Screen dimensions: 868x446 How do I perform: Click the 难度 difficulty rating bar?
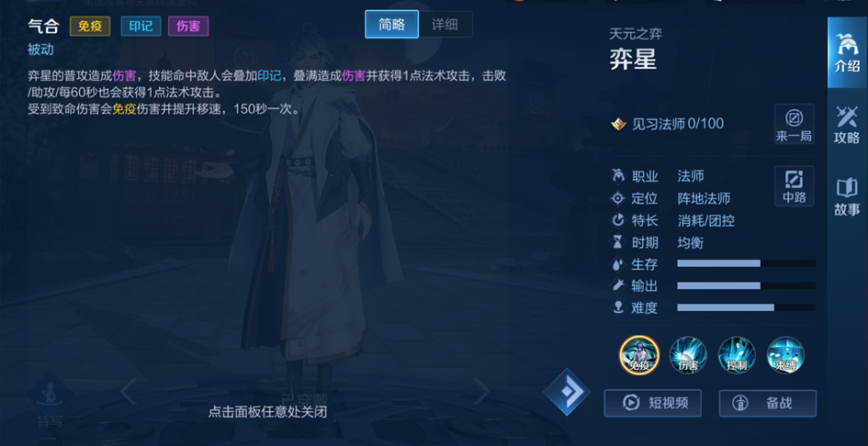pyautogui.click(x=746, y=307)
